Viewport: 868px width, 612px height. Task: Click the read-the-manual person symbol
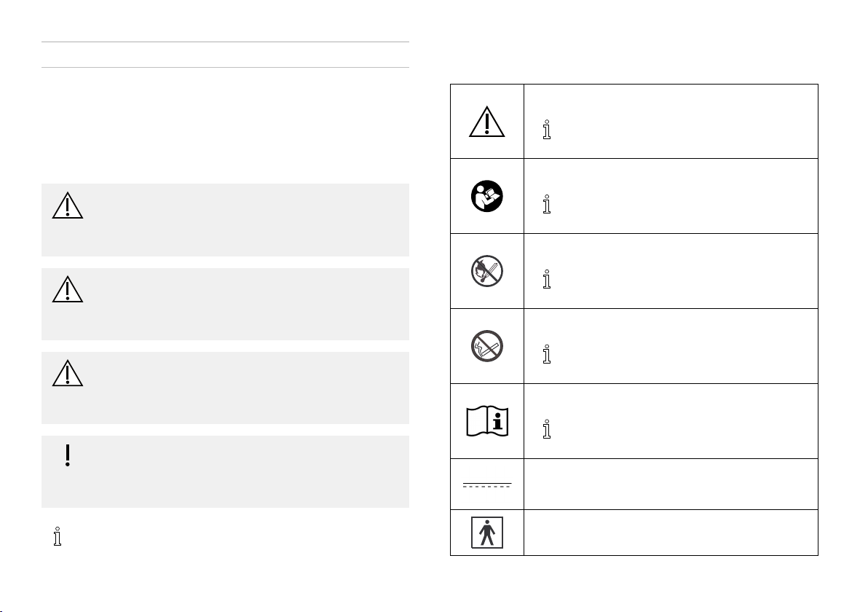point(487,196)
